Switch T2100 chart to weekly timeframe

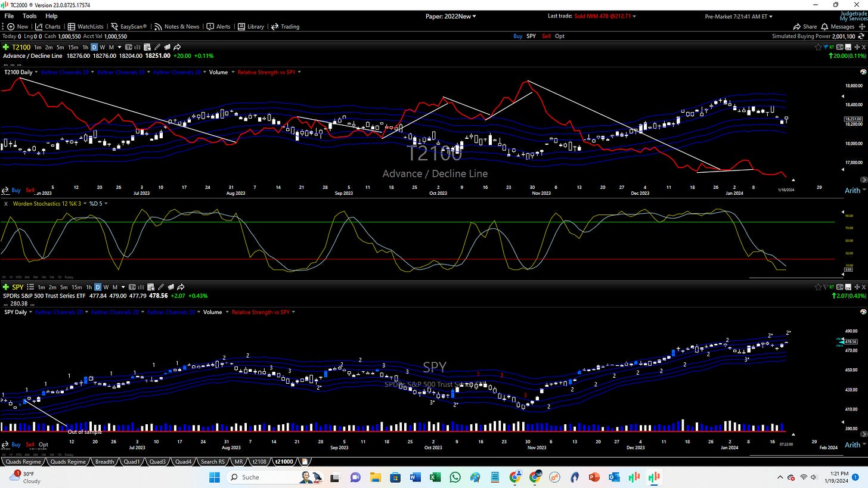103,47
